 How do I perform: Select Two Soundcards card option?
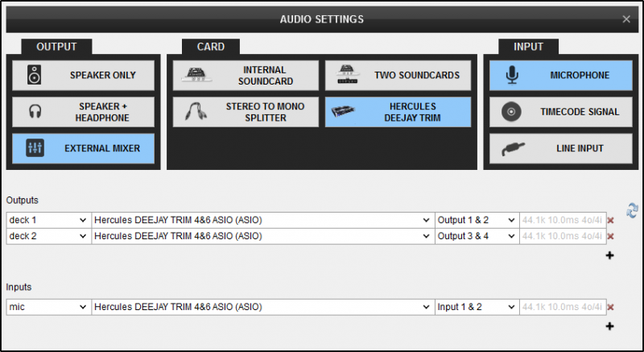(398, 75)
